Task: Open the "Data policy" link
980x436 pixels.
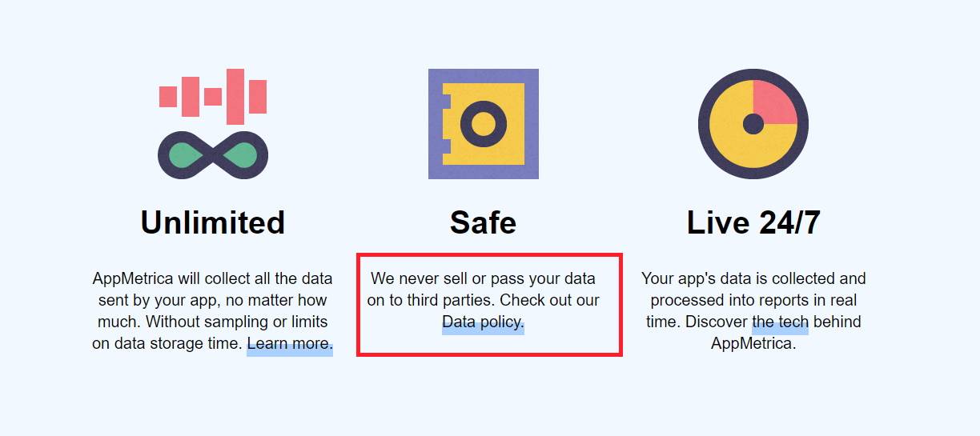Action: pyautogui.click(x=483, y=322)
